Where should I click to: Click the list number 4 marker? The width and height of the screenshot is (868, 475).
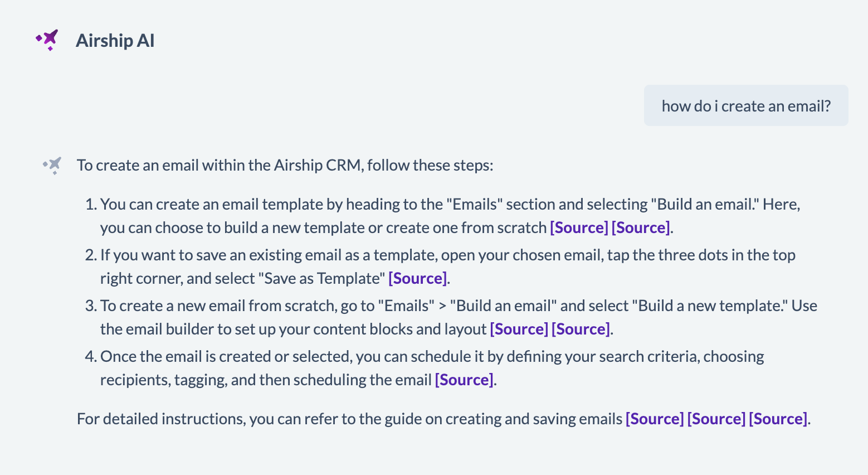(91, 356)
